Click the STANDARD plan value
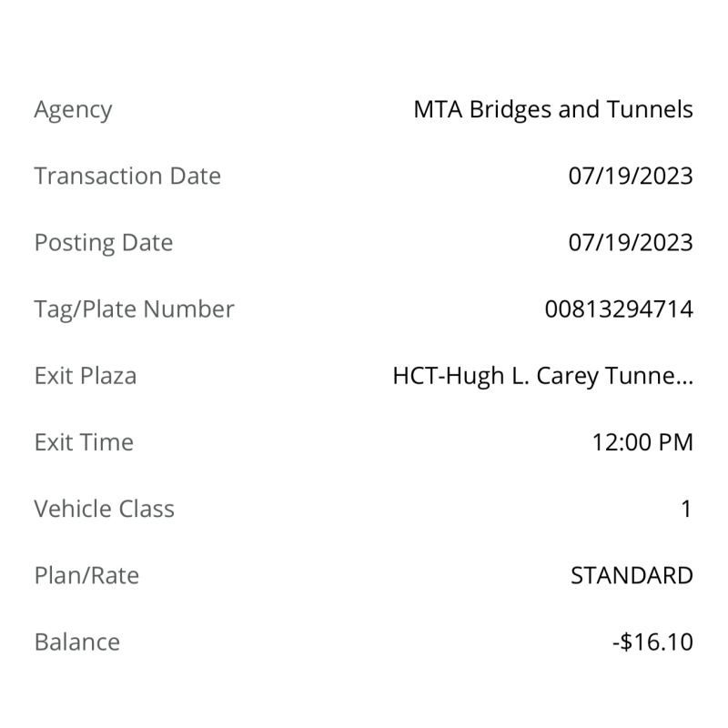The height and width of the screenshot is (728, 728). (x=632, y=576)
